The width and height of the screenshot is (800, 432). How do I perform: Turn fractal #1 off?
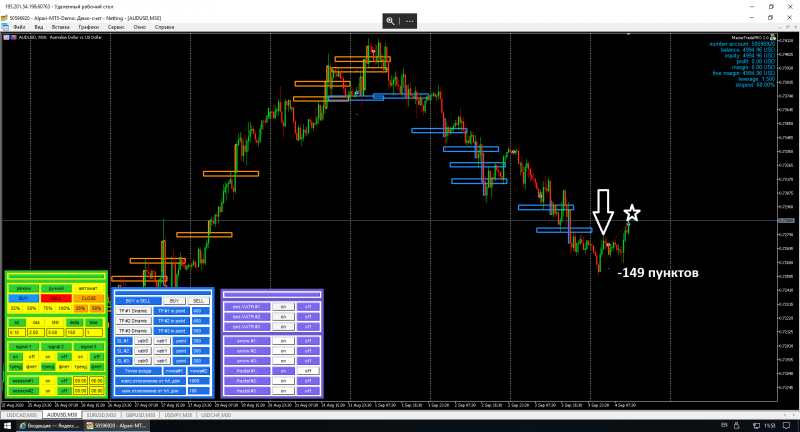point(308,371)
